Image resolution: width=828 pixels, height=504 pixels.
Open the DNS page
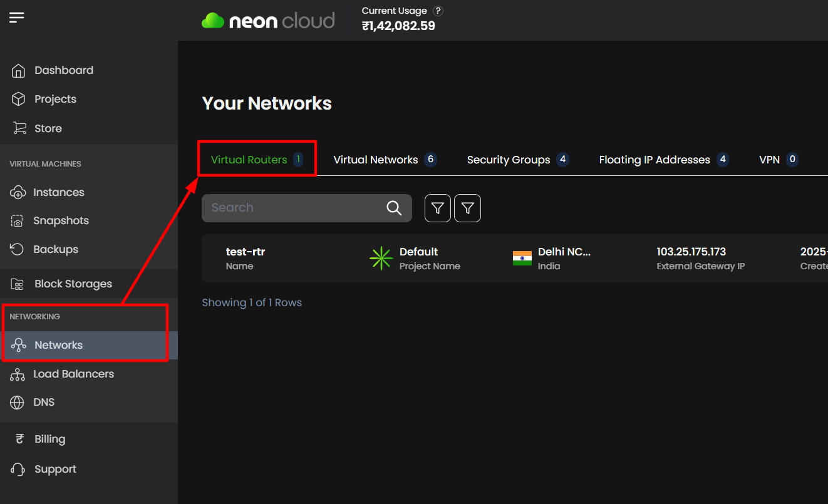(x=44, y=402)
